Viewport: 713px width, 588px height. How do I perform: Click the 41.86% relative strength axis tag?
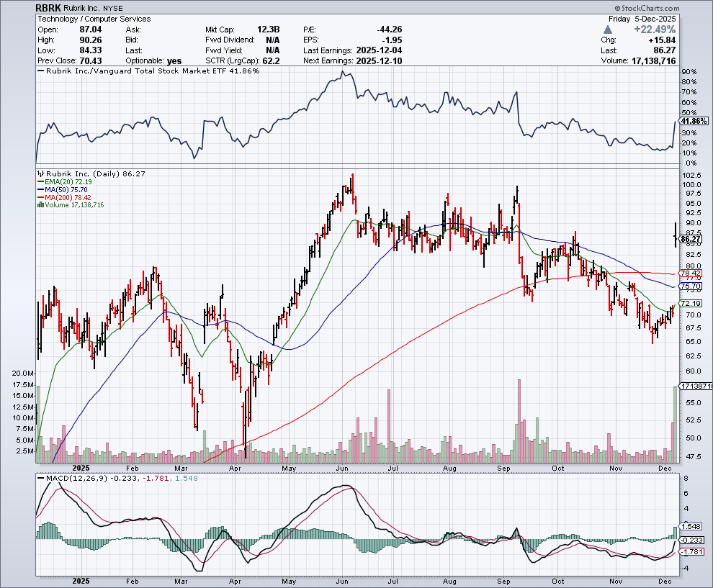tap(694, 121)
